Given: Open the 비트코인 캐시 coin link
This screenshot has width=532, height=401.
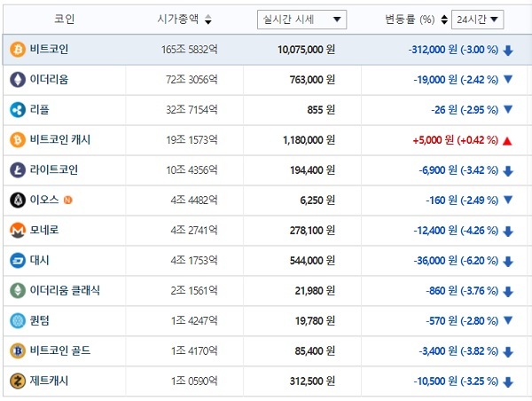Looking at the screenshot, I should [x=60, y=139].
